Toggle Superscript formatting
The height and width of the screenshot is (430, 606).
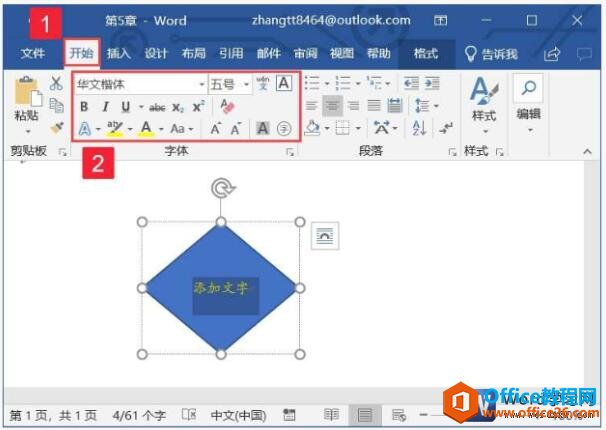198,106
